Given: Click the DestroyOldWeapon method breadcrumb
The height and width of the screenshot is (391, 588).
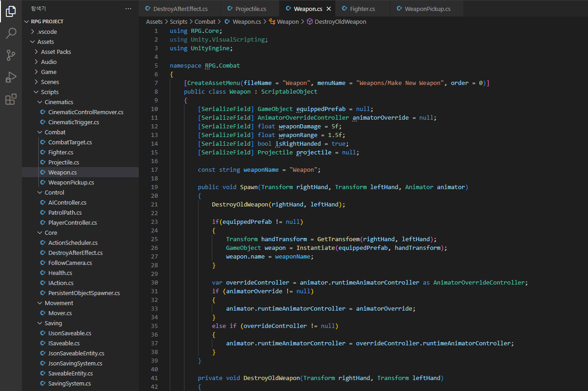Looking at the screenshot, I should coord(340,21).
